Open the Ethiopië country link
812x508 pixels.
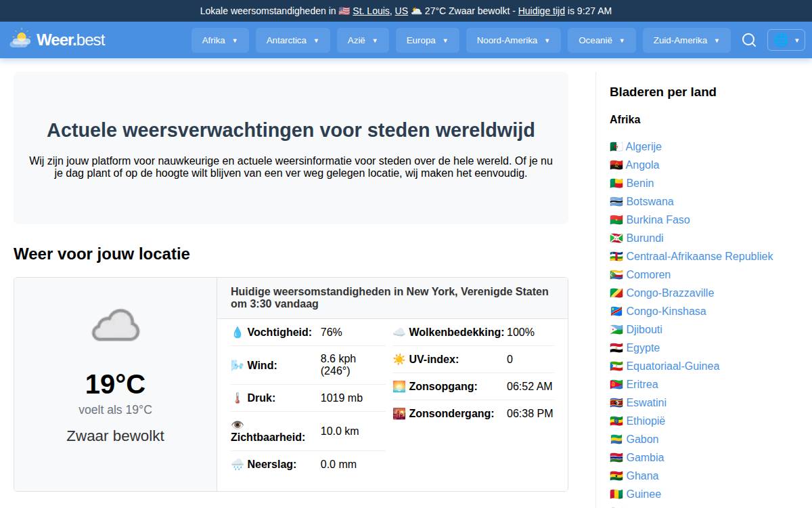pyautogui.click(x=646, y=421)
